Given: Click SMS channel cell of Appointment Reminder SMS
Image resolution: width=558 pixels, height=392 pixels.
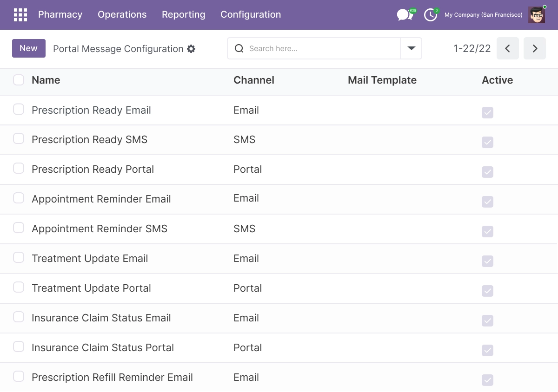Looking at the screenshot, I should [245, 229].
